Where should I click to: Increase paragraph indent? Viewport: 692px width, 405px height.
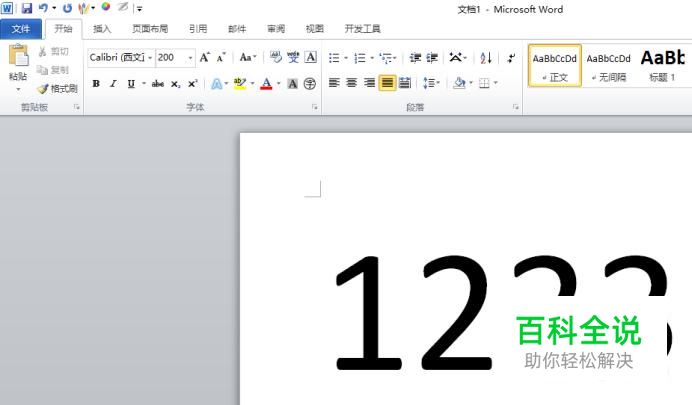(x=432, y=58)
